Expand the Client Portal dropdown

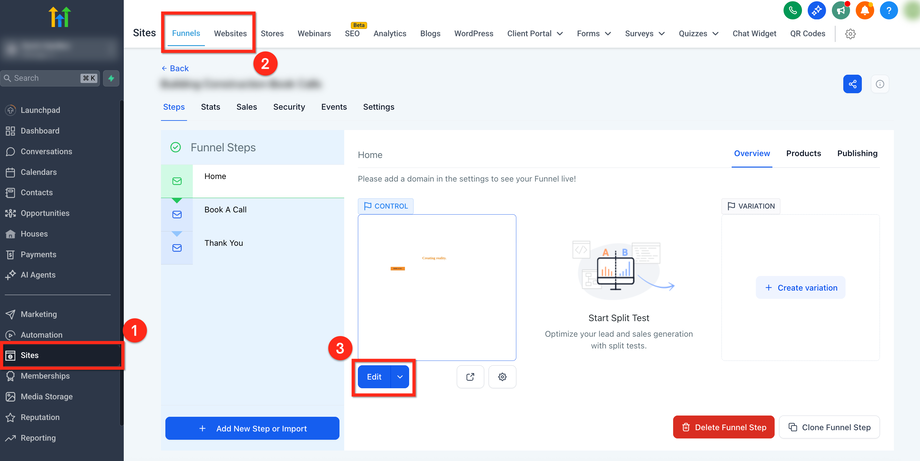(535, 33)
